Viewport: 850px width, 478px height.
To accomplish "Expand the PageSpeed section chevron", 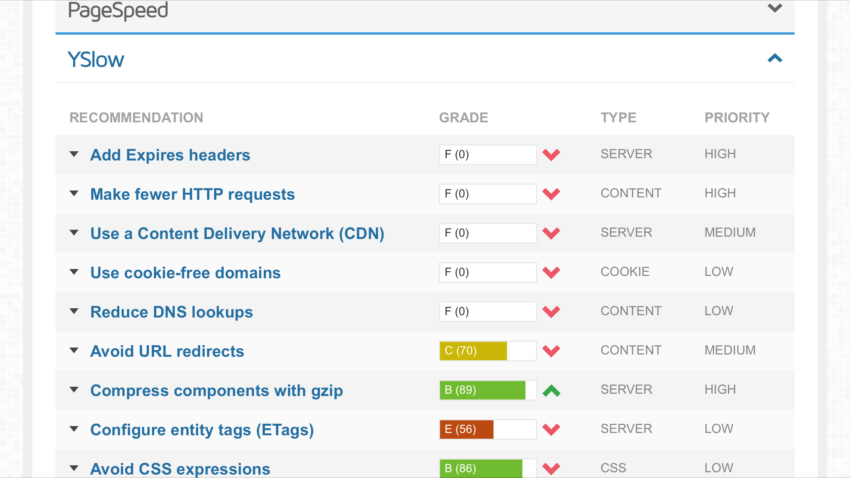I will click(x=775, y=8).
